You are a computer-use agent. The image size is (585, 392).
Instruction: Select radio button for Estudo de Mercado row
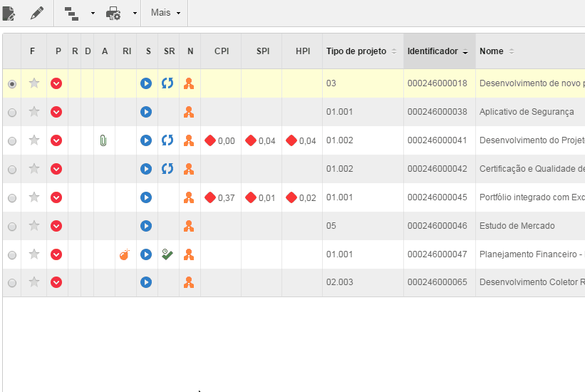[11, 226]
